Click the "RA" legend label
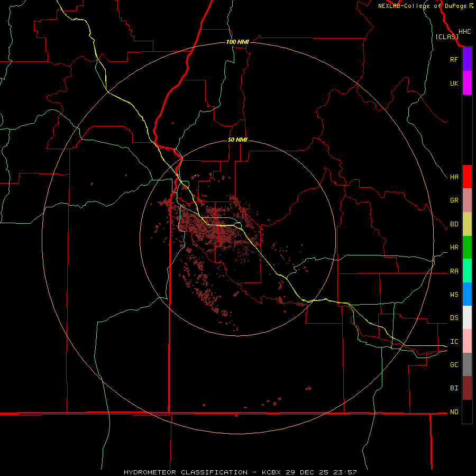Viewport: 476px width, 476px height. 454,271
